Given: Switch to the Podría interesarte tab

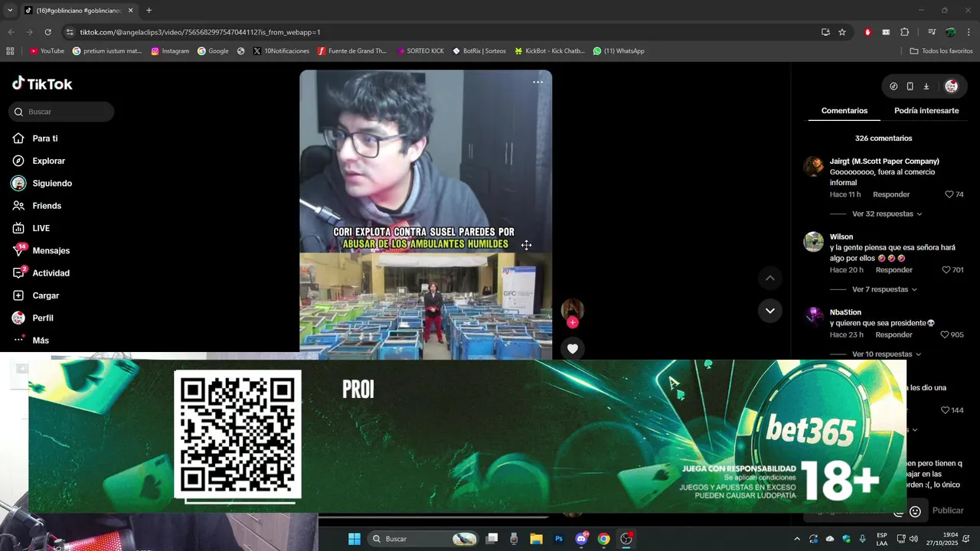Looking at the screenshot, I should pos(926,111).
